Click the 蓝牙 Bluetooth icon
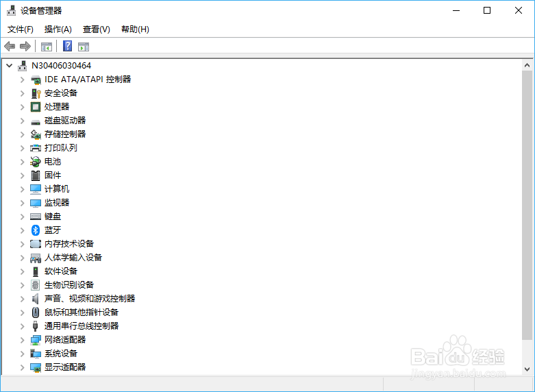The image size is (535, 392). pyautogui.click(x=36, y=230)
